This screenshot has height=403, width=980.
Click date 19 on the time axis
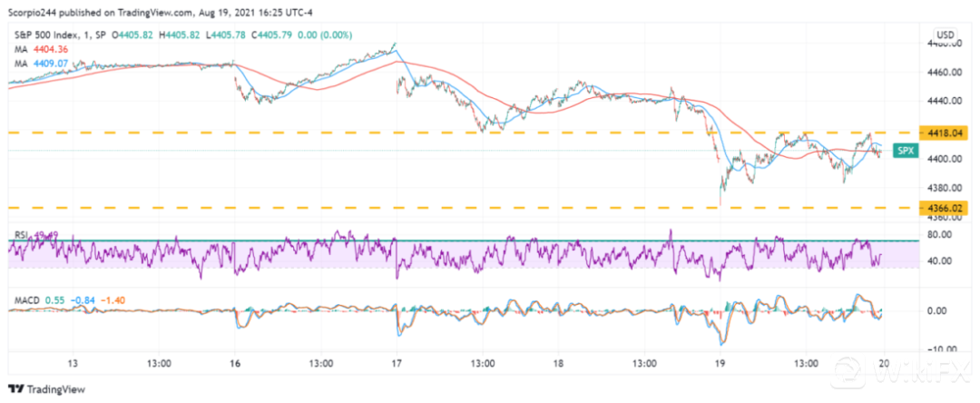coord(720,364)
